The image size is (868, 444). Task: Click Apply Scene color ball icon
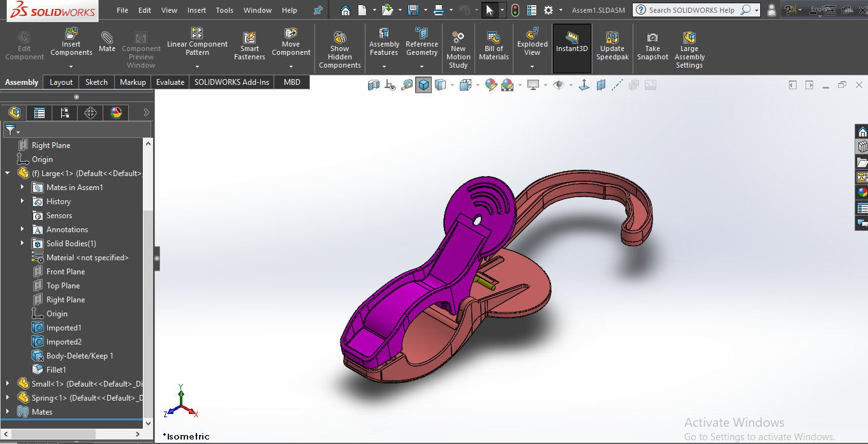pyautogui.click(x=507, y=85)
